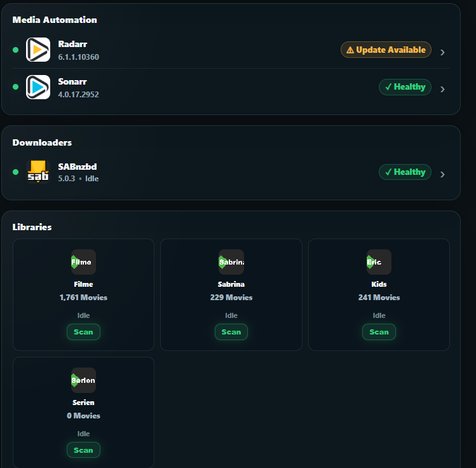Screen dimensions: 476x468
Task: Click the SABnzbd status 5.0.3 • Idle
Action: click(x=78, y=179)
